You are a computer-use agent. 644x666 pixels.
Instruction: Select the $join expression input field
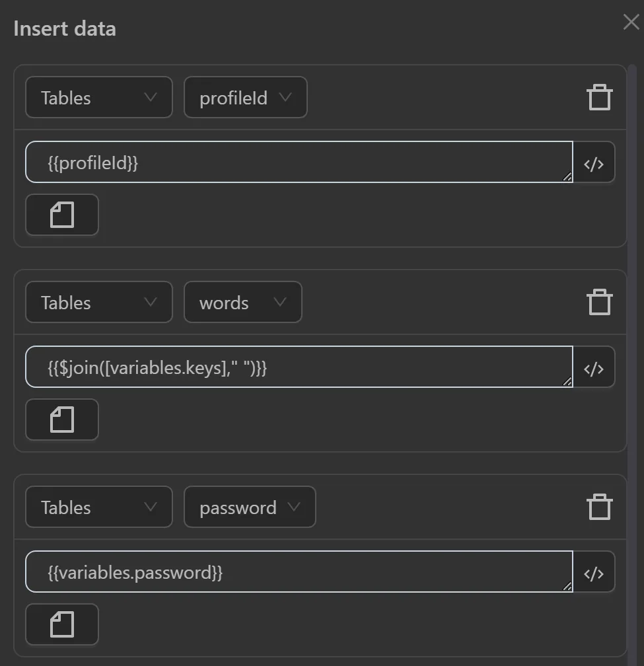(x=297, y=367)
